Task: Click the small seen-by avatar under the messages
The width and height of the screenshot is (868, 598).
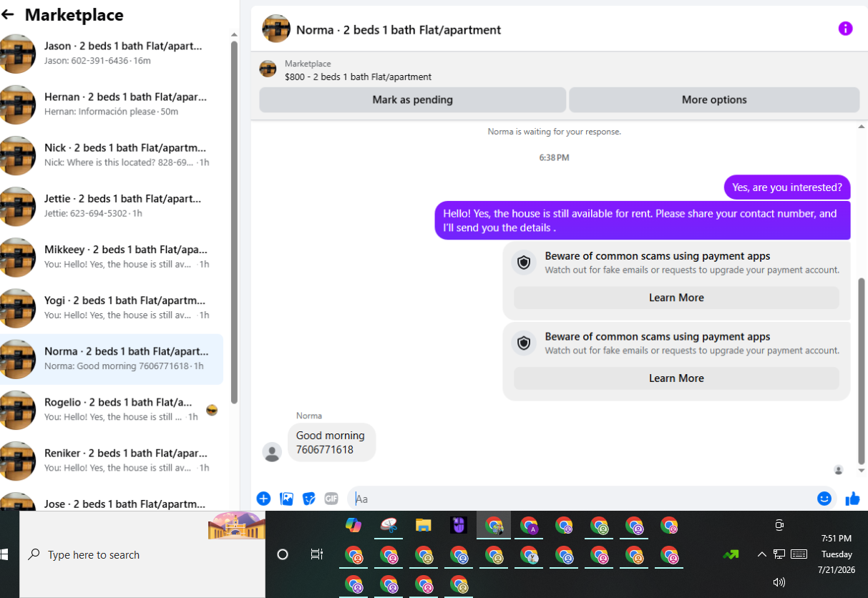Action: pos(838,470)
